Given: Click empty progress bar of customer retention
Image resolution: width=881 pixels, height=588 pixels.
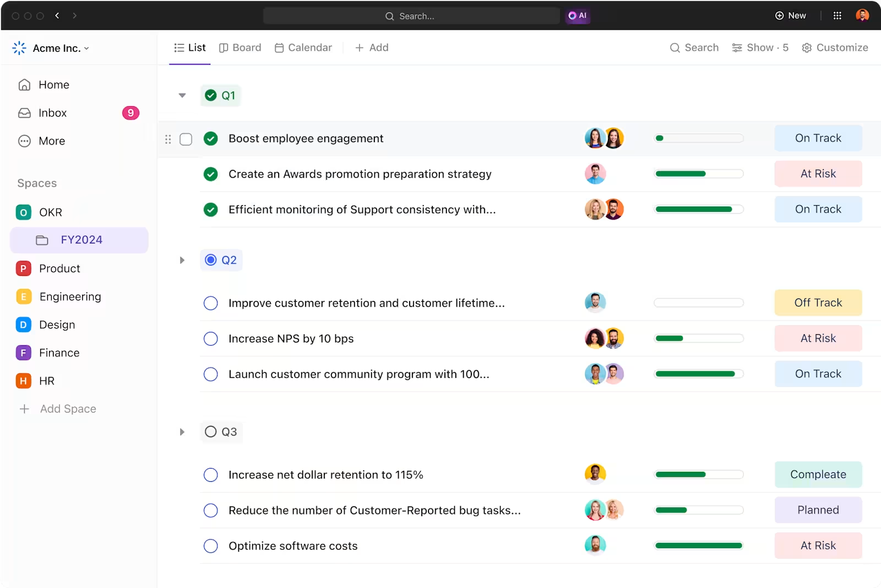Looking at the screenshot, I should tap(699, 303).
